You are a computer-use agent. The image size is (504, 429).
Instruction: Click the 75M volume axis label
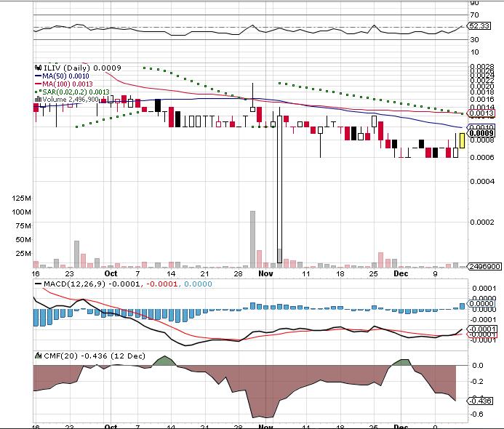point(23,225)
